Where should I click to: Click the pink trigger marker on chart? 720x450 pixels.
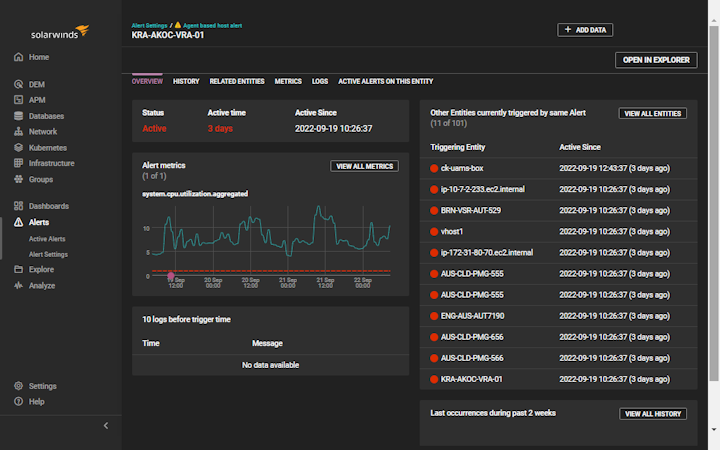coord(171,275)
